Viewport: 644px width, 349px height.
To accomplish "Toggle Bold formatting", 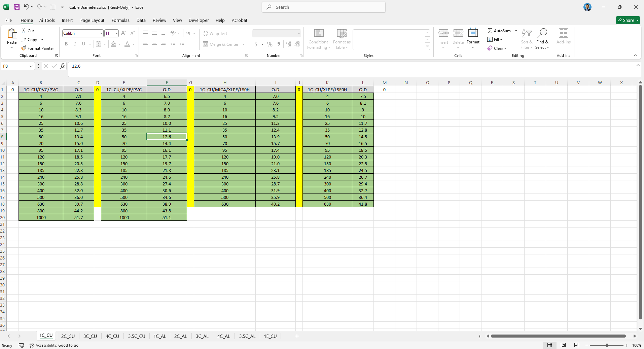I will click(66, 44).
